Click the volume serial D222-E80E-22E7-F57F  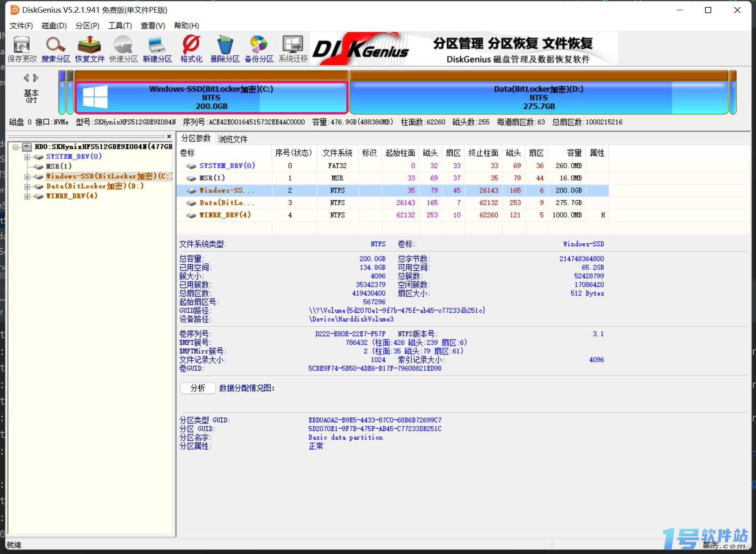click(350, 334)
